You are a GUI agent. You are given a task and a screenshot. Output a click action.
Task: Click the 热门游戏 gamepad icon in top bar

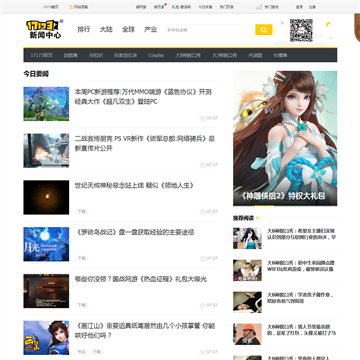click(x=259, y=7)
